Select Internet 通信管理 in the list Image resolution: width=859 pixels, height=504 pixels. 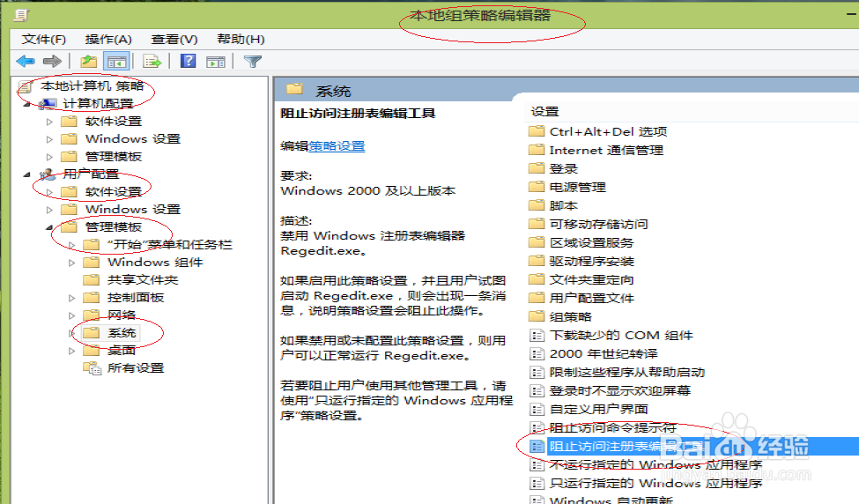(x=606, y=150)
